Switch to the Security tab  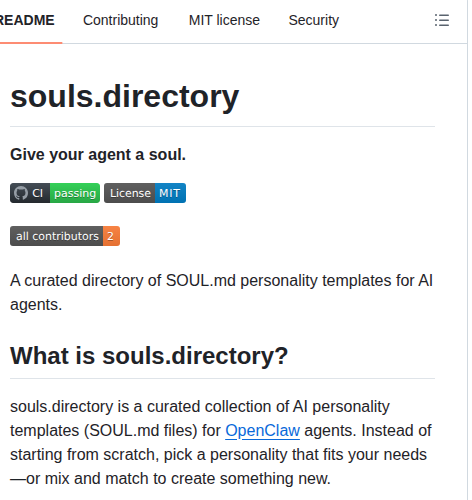click(x=314, y=20)
